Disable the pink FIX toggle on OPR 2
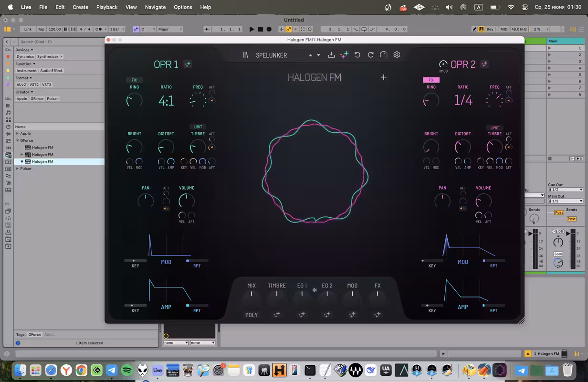 [x=431, y=80]
